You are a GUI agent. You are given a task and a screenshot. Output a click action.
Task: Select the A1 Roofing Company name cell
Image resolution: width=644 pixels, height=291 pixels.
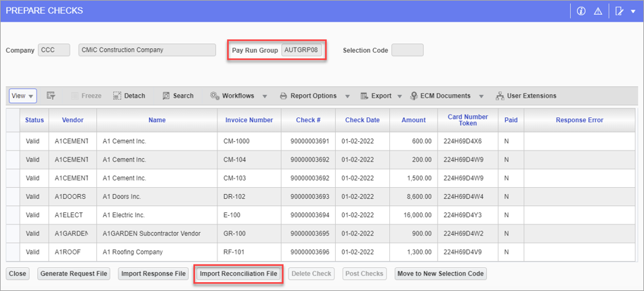157,252
